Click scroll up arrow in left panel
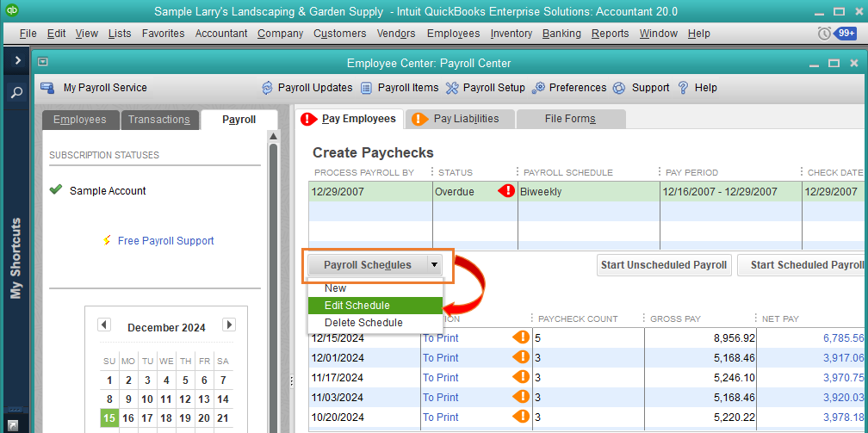 pos(273,136)
